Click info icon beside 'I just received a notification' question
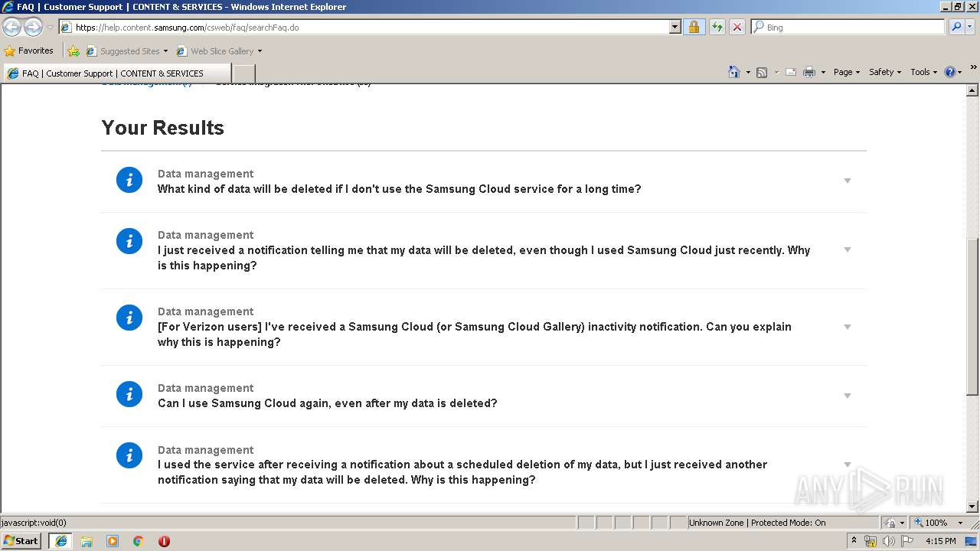Screen dimensions: 980x551 click(x=129, y=241)
